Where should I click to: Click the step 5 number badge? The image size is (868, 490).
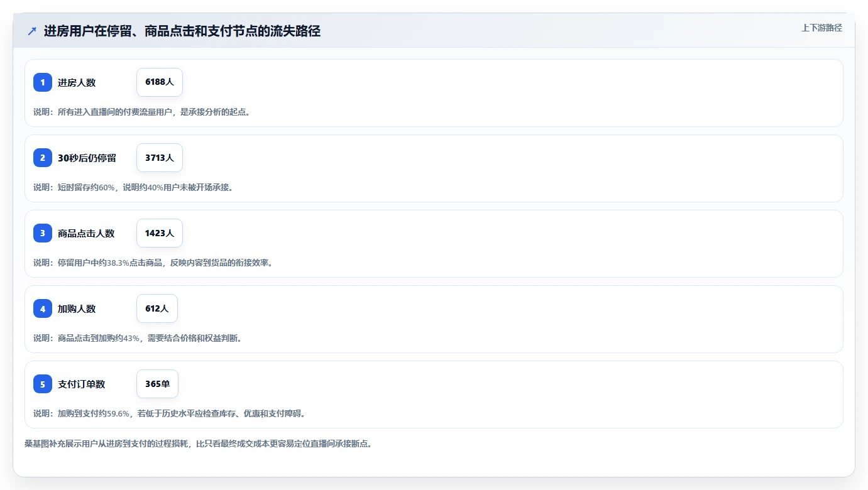point(43,384)
